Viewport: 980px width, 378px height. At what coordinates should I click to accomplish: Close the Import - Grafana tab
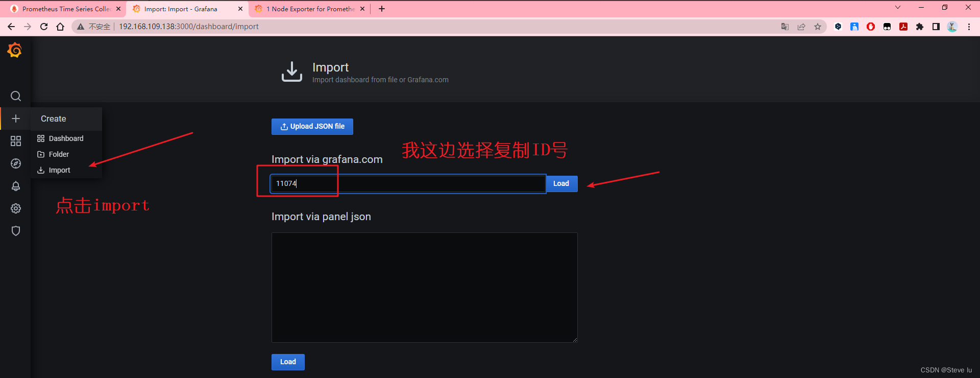point(240,9)
